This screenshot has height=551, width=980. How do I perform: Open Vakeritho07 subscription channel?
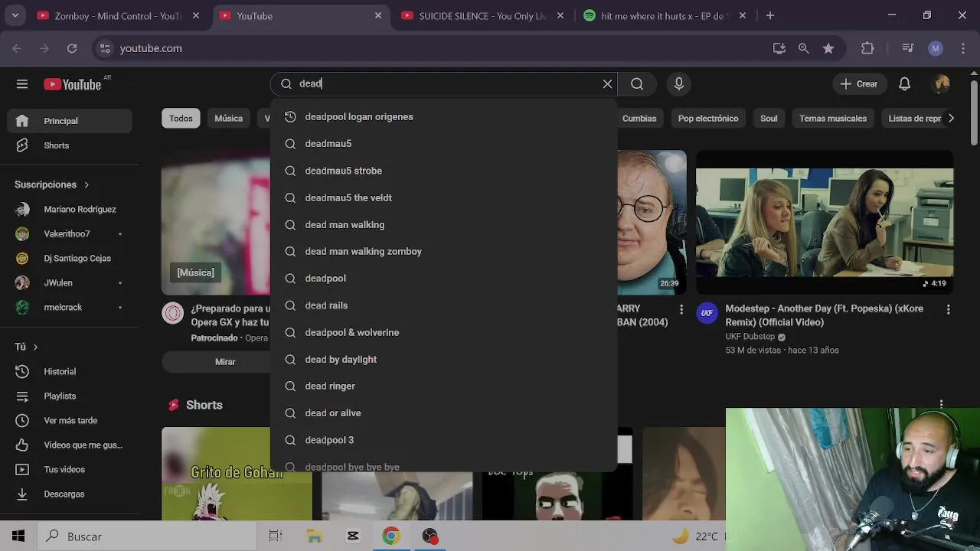pos(70,233)
